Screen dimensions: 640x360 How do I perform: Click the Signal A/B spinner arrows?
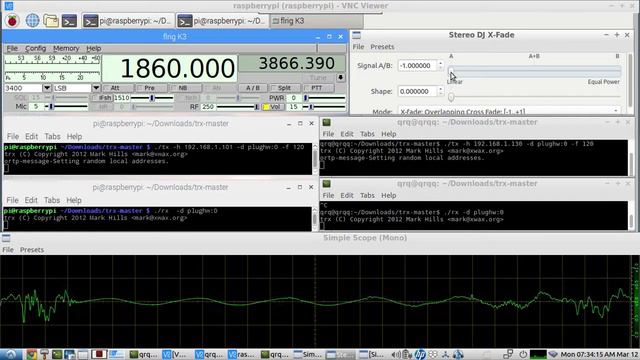pyautogui.click(x=440, y=65)
